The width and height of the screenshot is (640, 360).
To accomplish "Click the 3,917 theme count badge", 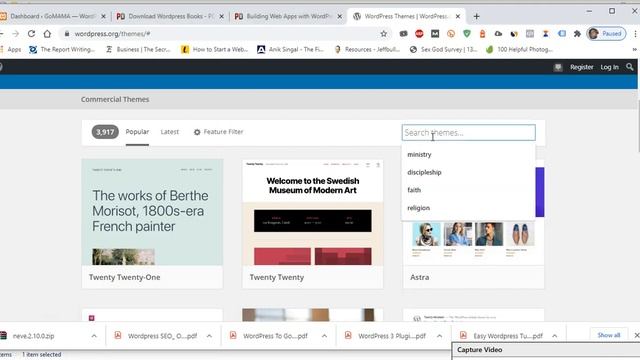I will (x=105, y=132).
